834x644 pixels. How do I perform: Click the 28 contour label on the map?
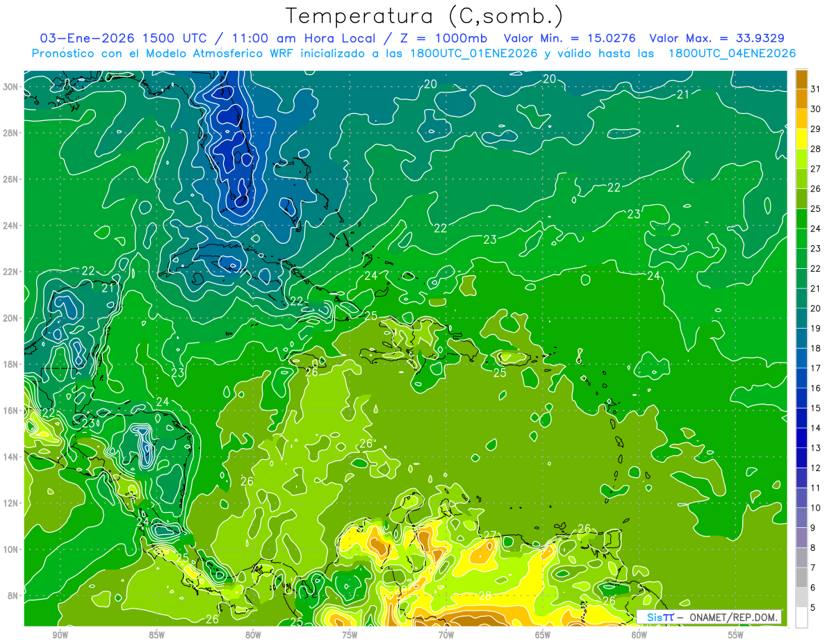click(x=485, y=595)
